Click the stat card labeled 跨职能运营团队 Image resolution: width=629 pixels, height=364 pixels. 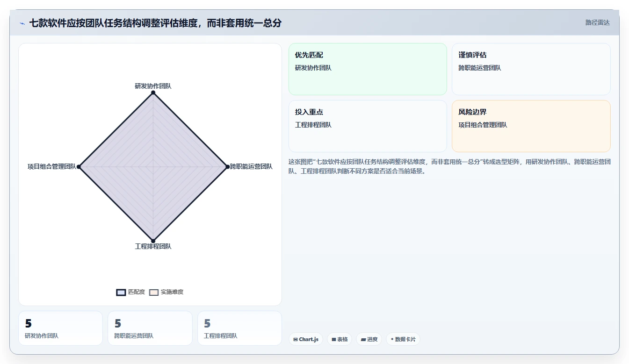point(150,328)
